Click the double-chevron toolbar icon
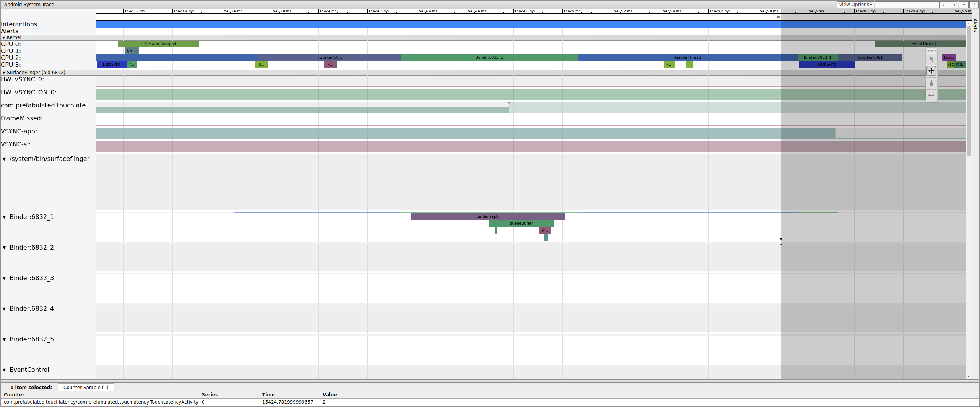 [x=964, y=4]
